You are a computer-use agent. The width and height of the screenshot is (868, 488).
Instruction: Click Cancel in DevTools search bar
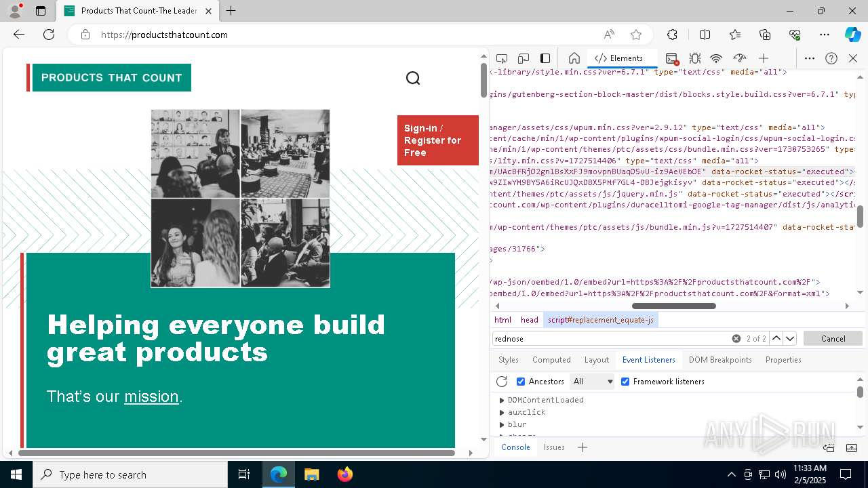click(x=833, y=338)
